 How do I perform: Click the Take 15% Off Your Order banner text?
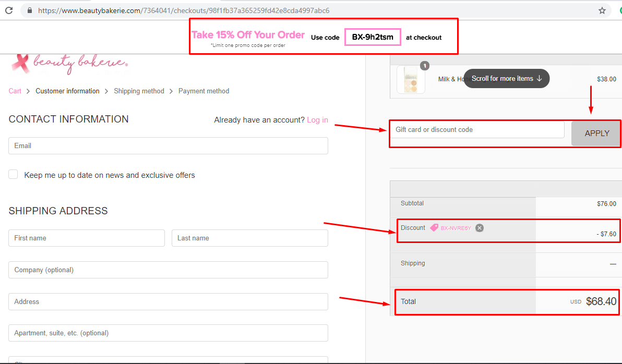point(248,35)
